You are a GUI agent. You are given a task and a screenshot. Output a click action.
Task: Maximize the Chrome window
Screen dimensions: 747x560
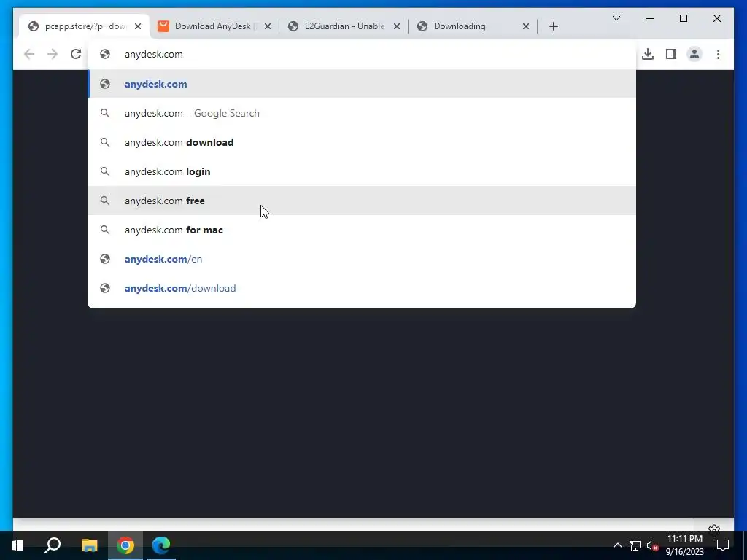pyautogui.click(x=683, y=18)
